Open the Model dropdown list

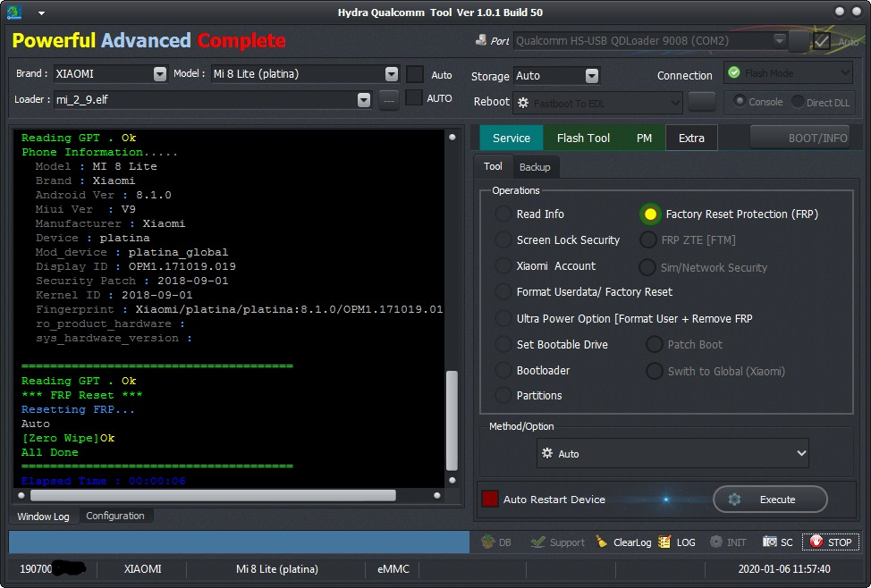click(391, 74)
